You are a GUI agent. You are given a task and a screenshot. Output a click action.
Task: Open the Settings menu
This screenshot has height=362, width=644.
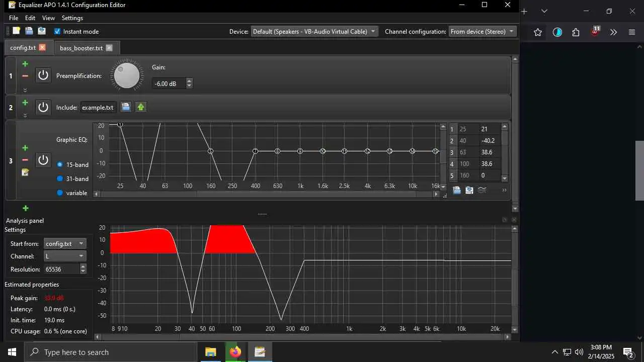[72, 18]
